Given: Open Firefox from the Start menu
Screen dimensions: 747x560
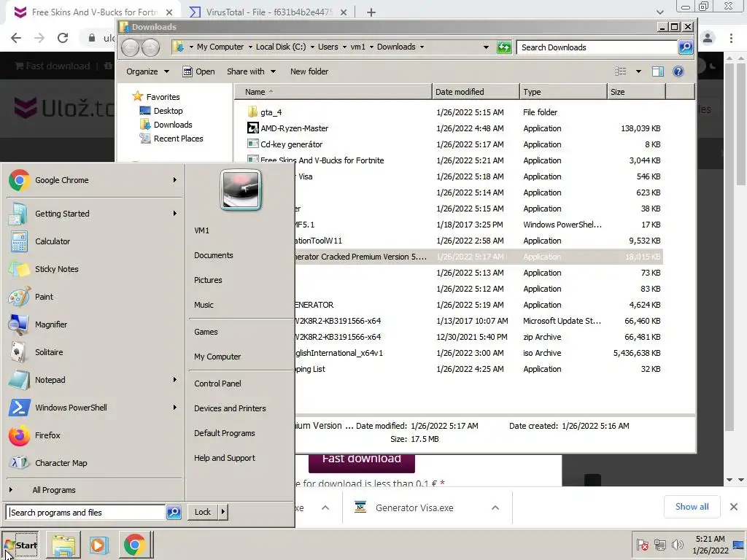Looking at the screenshot, I should click(93, 435).
